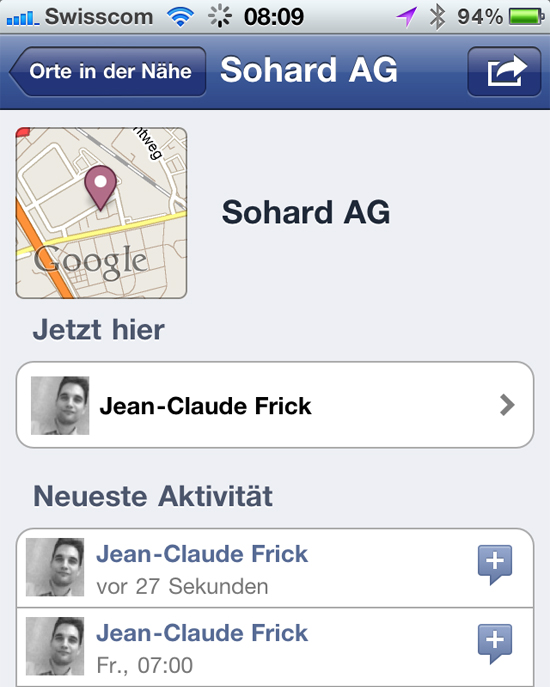Tap the Sohard AG place name heading
Image resolution: width=550 pixels, height=687 pixels.
[305, 212]
